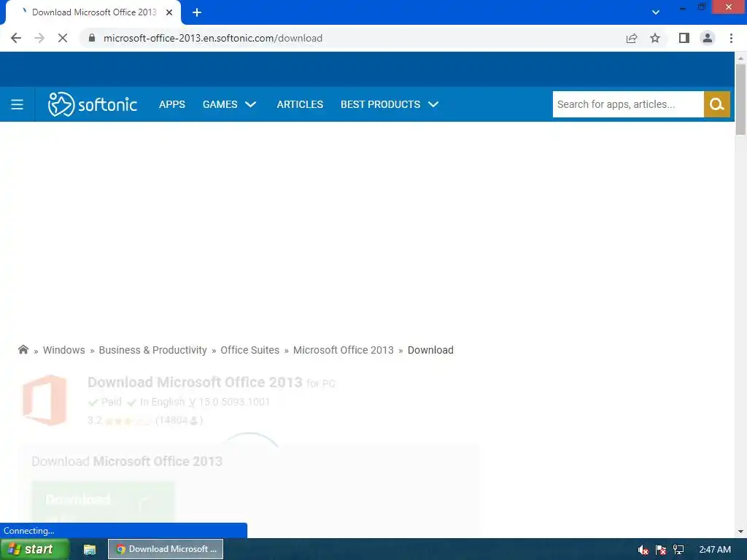
Task: Click the browser address bar URL
Action: click(x=213, y=38)
